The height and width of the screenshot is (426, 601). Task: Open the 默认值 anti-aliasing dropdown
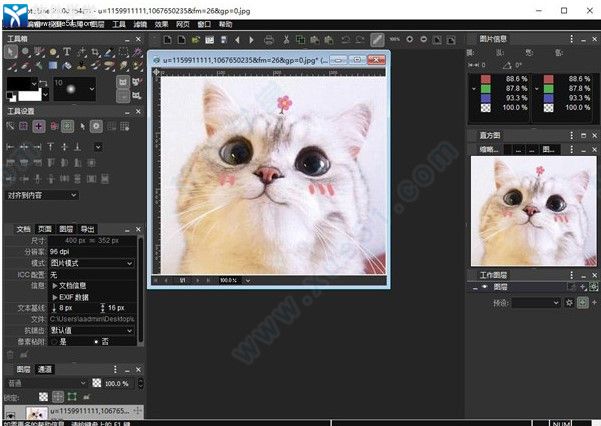click(92, 331)
